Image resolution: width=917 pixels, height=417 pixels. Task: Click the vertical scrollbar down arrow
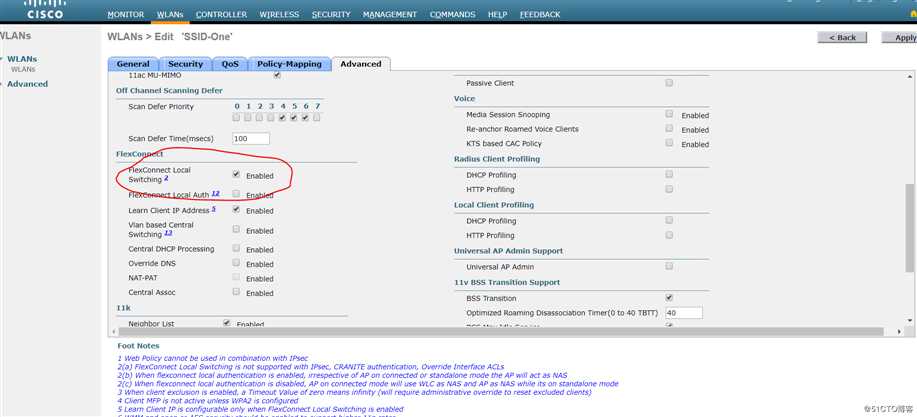pos(910,321)
